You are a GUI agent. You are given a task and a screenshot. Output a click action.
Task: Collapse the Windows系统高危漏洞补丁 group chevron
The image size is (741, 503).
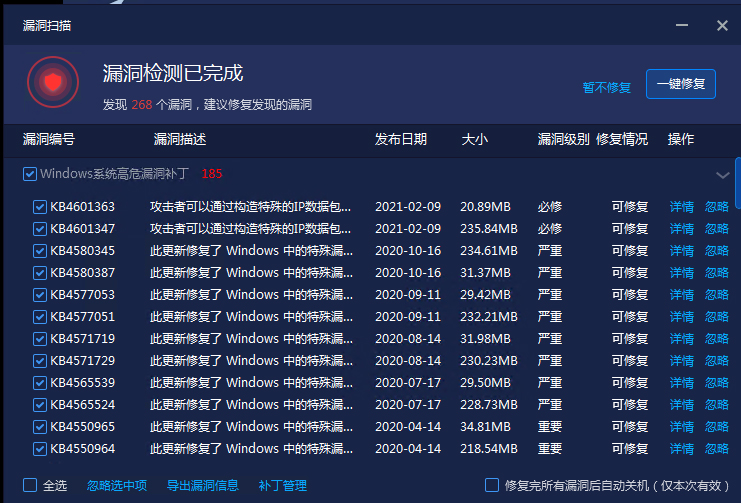(722, 175)
